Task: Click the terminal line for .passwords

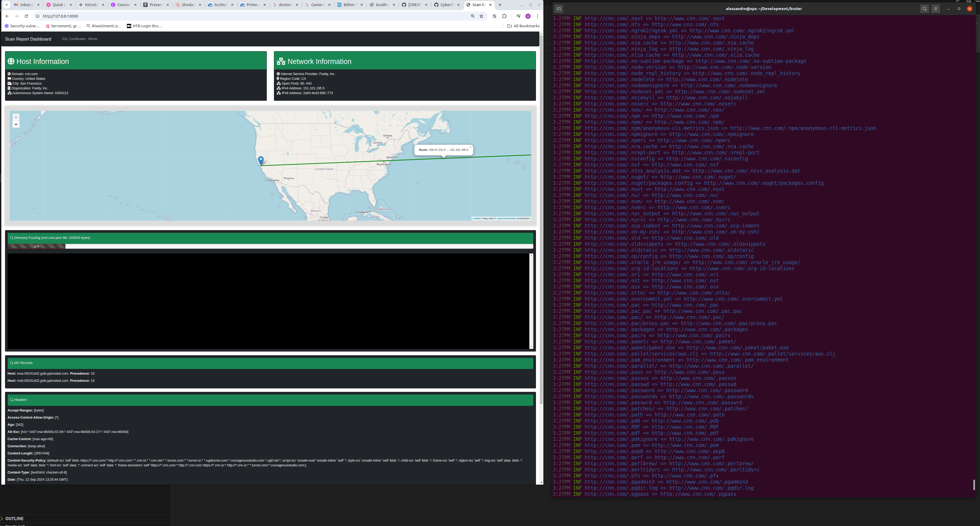Action: coord(653,396)
